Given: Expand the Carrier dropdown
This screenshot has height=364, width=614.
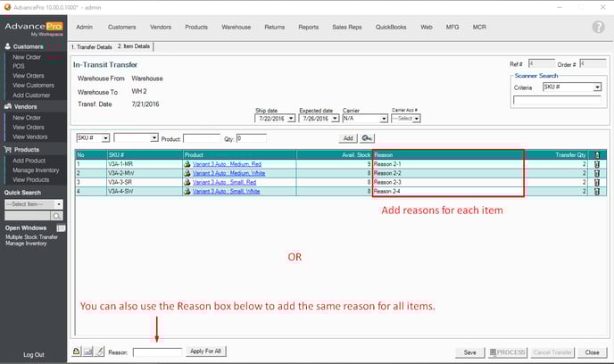Looking at the screenshot, I should tap(384, 119).
